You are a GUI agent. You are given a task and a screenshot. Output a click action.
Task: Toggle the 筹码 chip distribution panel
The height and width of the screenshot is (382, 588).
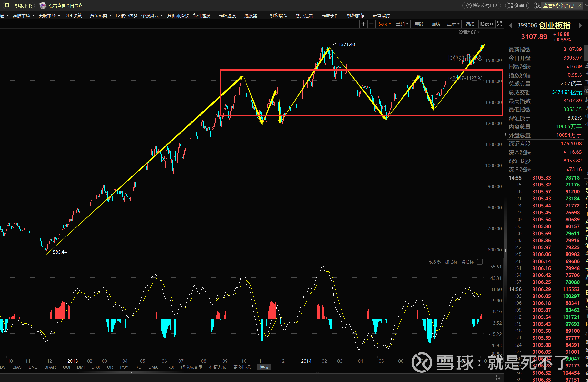[x=418, y=24]
